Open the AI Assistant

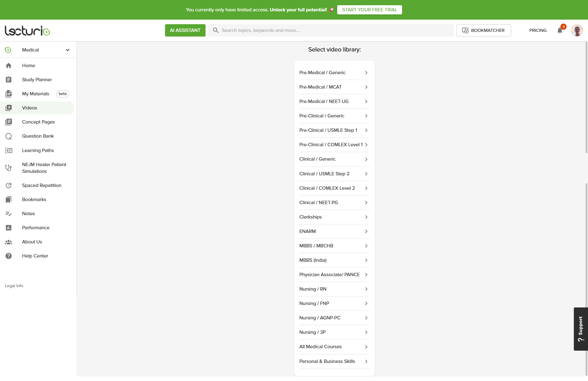tap(185, 30)
